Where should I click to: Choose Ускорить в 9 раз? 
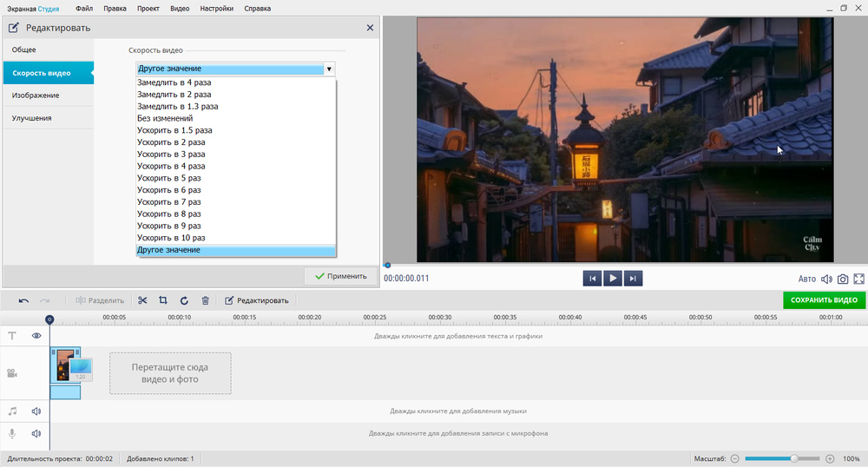(236, 226)
